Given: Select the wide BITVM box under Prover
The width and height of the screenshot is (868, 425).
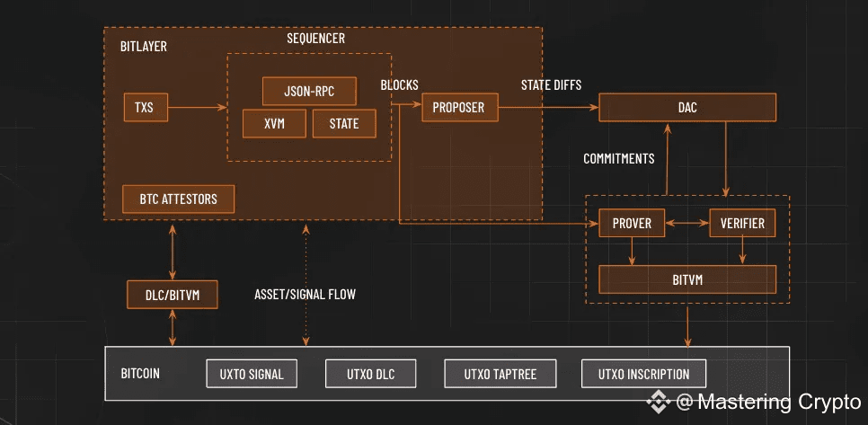Looking at the screenshot, I should point(687,279).
